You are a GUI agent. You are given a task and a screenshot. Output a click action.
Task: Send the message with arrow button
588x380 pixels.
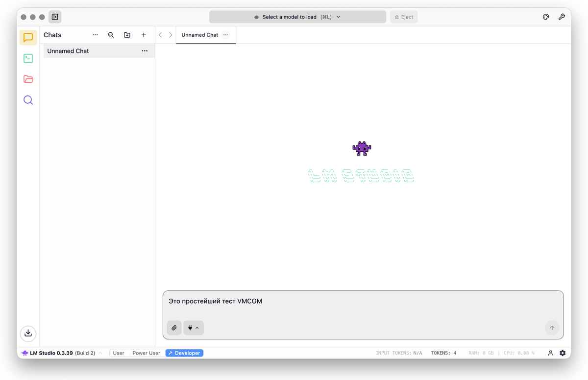tap(552, 328)
